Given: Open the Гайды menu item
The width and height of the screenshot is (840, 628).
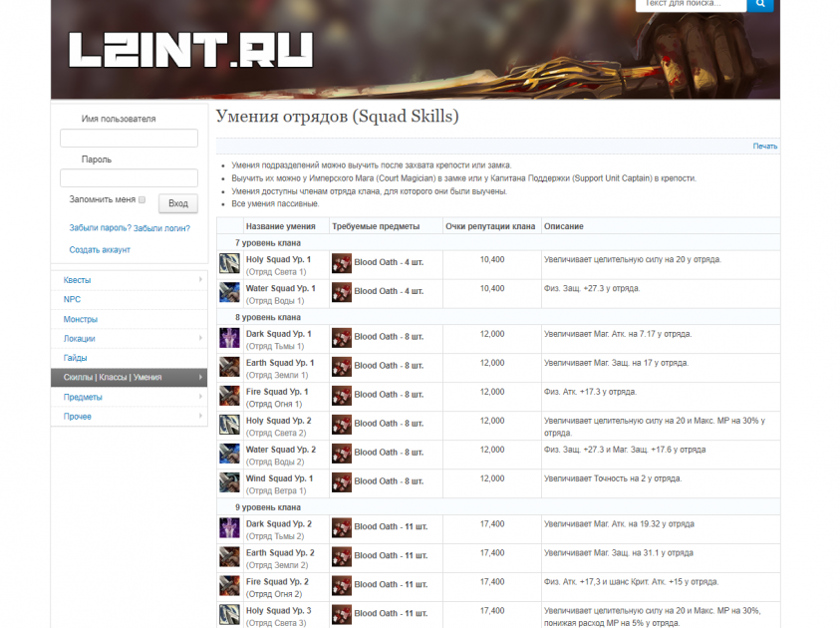Looking at the screenshot, I should coord(76,358).
